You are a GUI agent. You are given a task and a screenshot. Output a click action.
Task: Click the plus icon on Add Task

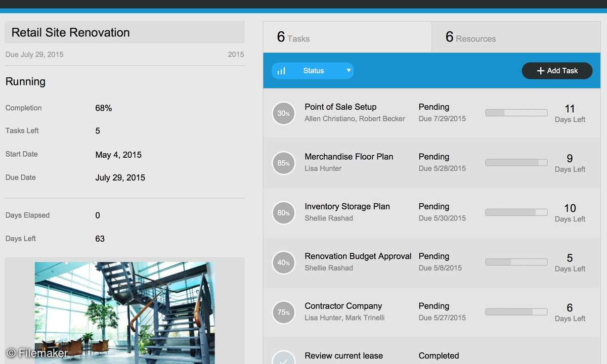point(540,71)
